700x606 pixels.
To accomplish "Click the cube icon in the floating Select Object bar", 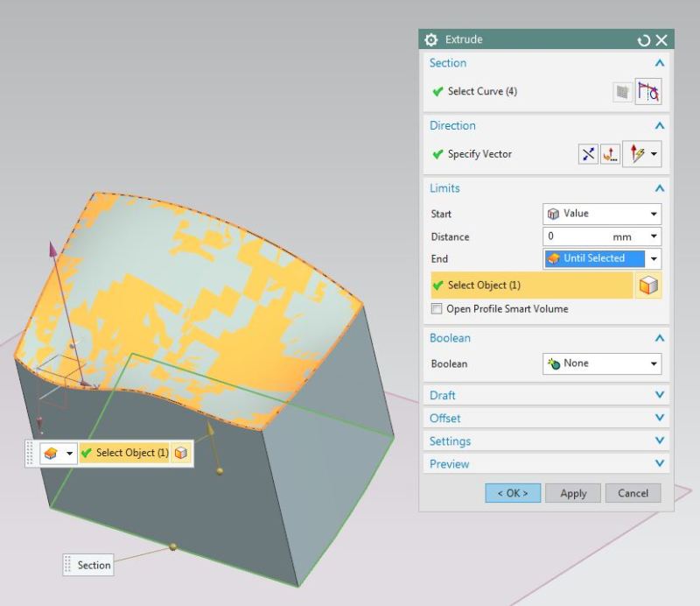I will click(x=181, y=453).
